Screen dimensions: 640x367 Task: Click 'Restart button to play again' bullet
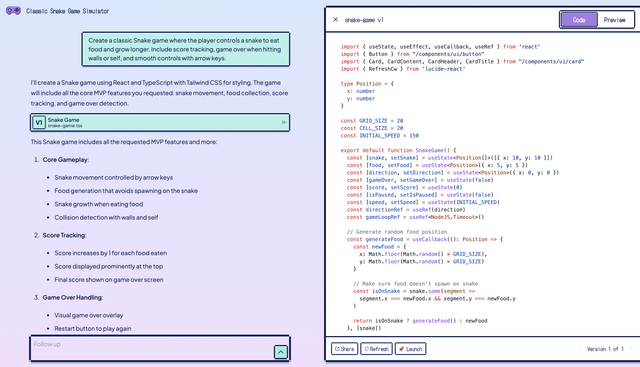pyautogui.click(x=93, y=329)
